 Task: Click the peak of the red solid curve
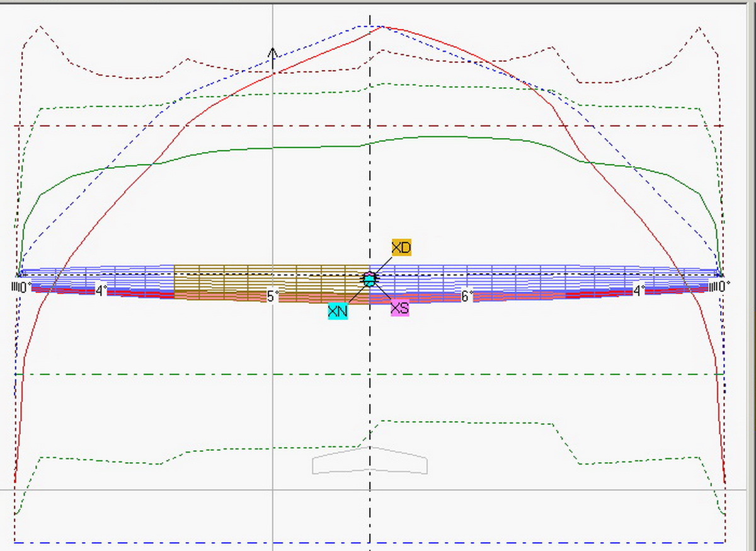[382, 27]
